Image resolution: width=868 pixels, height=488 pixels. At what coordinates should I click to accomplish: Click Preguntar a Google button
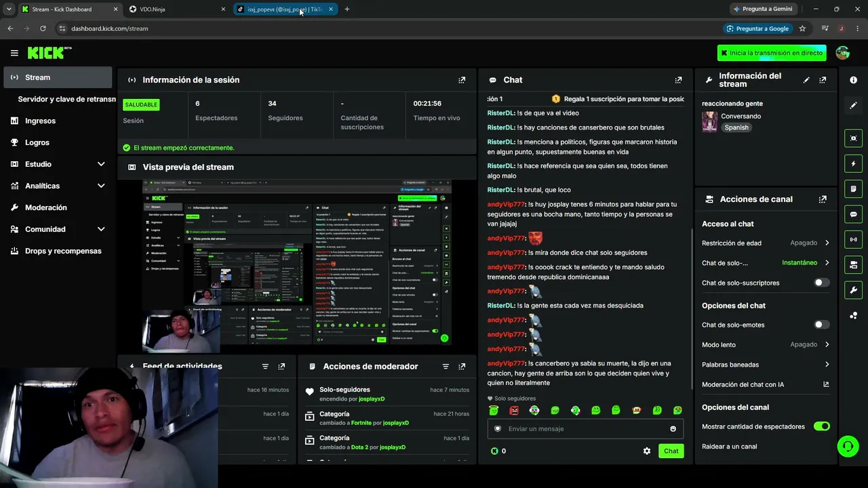(x=757, y=28)
